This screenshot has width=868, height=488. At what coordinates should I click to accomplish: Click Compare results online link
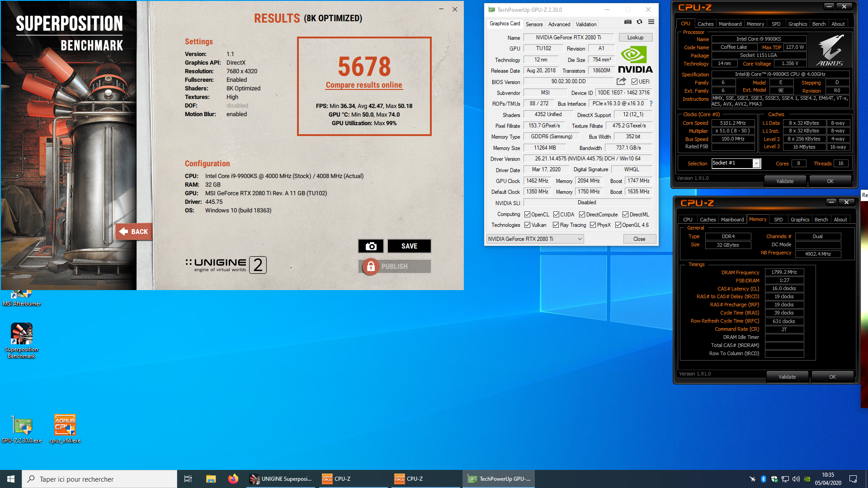pyautogui.click(x=364, y=85)
